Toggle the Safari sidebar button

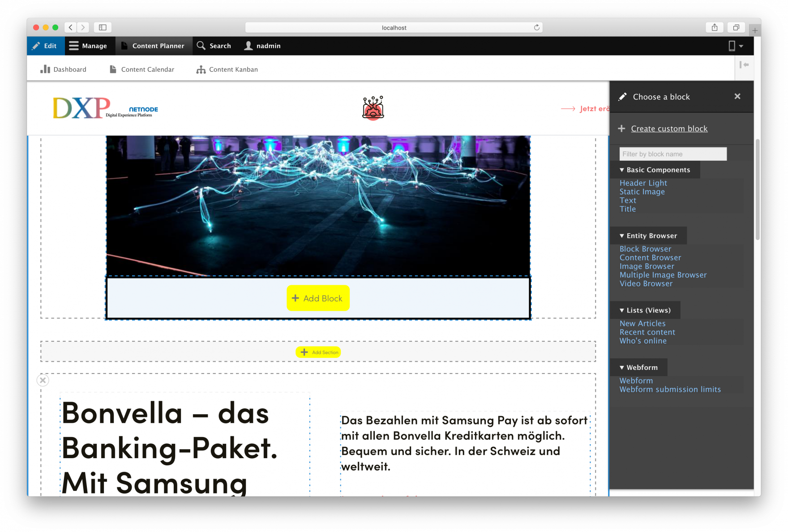point(103,27)
